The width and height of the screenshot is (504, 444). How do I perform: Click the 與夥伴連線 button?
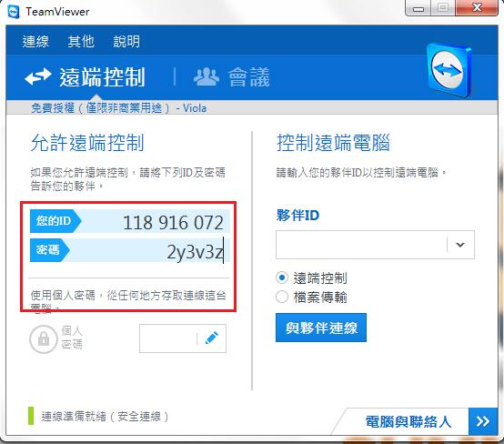pyautogui.click(x=321, y=328)
